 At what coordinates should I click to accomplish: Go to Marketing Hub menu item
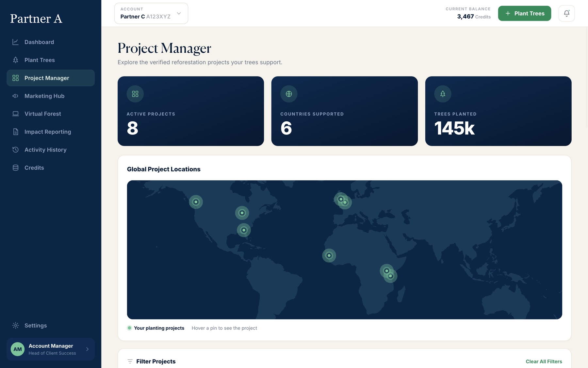51,96
